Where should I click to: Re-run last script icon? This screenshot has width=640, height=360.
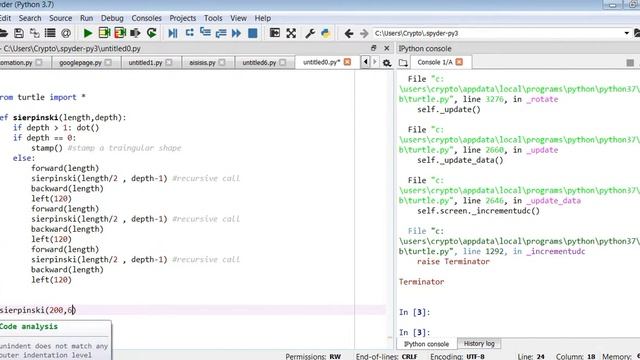(151, 33)
